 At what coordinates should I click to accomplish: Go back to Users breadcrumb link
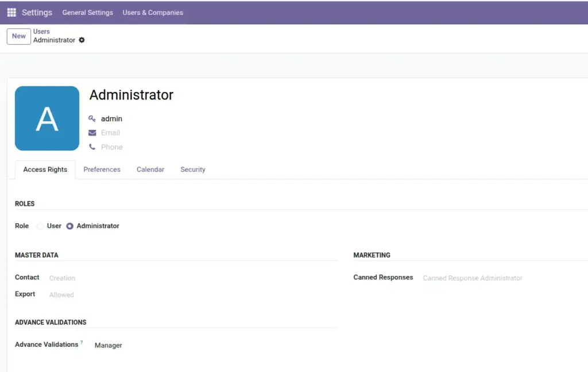point(41,32)
